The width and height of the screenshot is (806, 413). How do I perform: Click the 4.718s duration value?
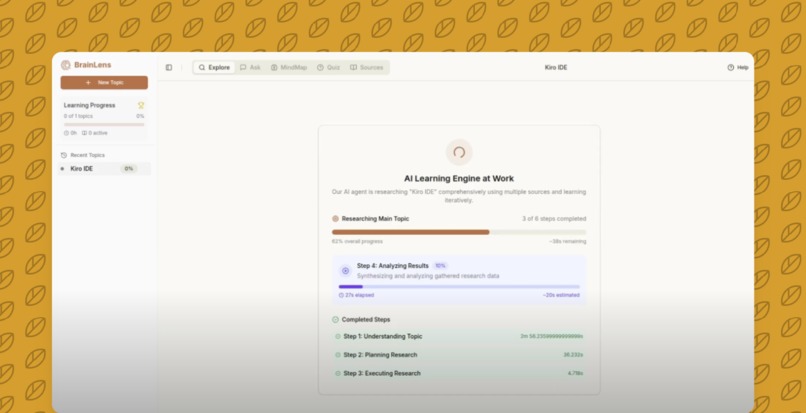[575, 373]
